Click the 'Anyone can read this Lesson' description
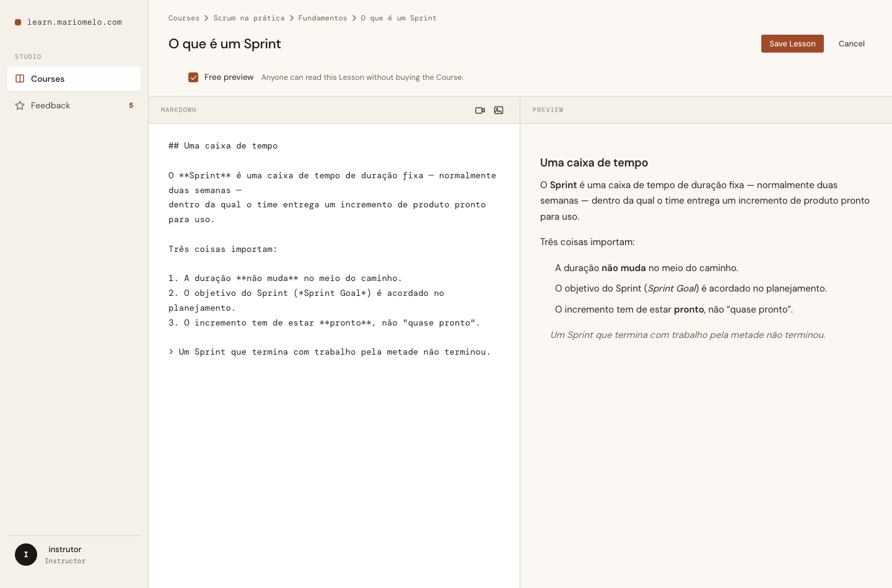The width and height of the screenshot is (892, 588). coord(362,77)
